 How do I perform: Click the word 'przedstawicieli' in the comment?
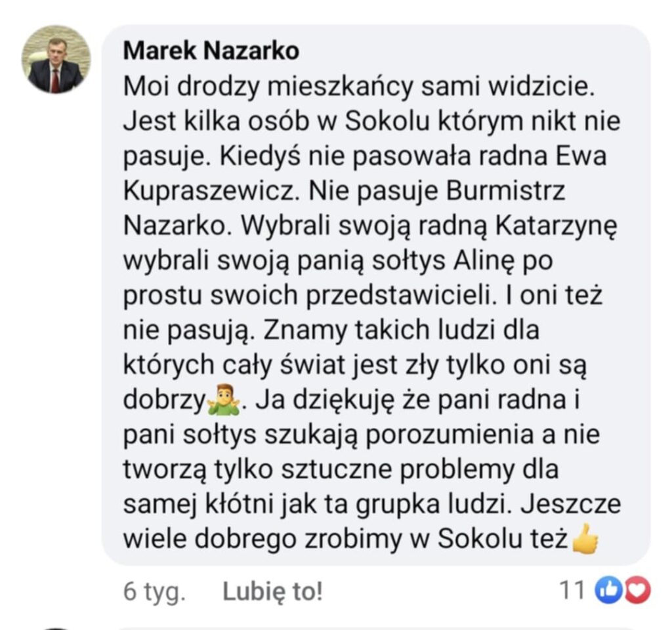(x=402, y=296)
